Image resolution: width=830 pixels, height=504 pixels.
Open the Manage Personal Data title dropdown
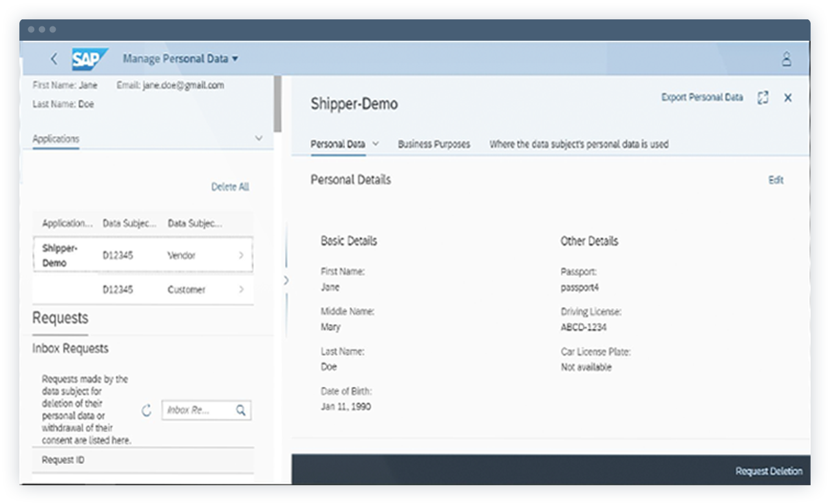[236, 58]
